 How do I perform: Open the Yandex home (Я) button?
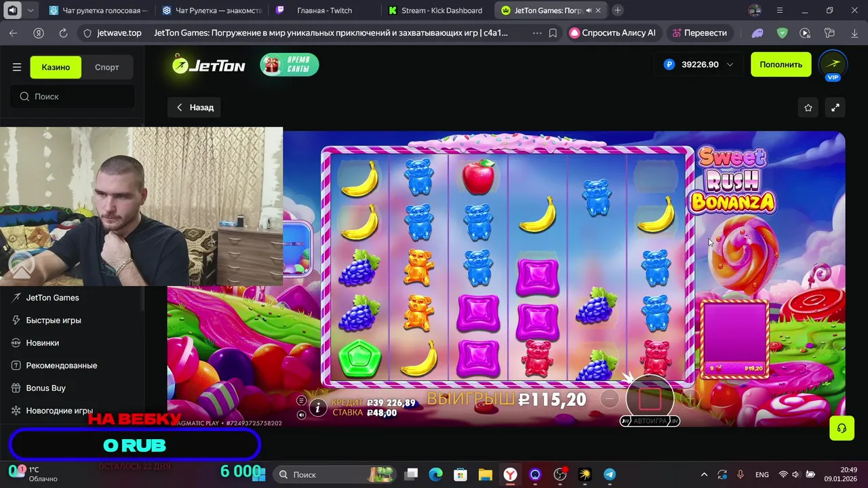tap(39, 33)
